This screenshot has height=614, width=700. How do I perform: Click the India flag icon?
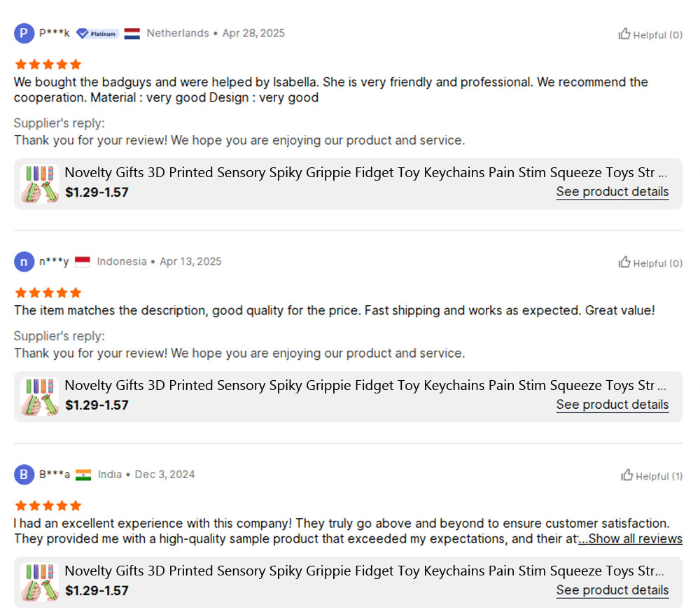pyautogui.click(x=83, y=475)
